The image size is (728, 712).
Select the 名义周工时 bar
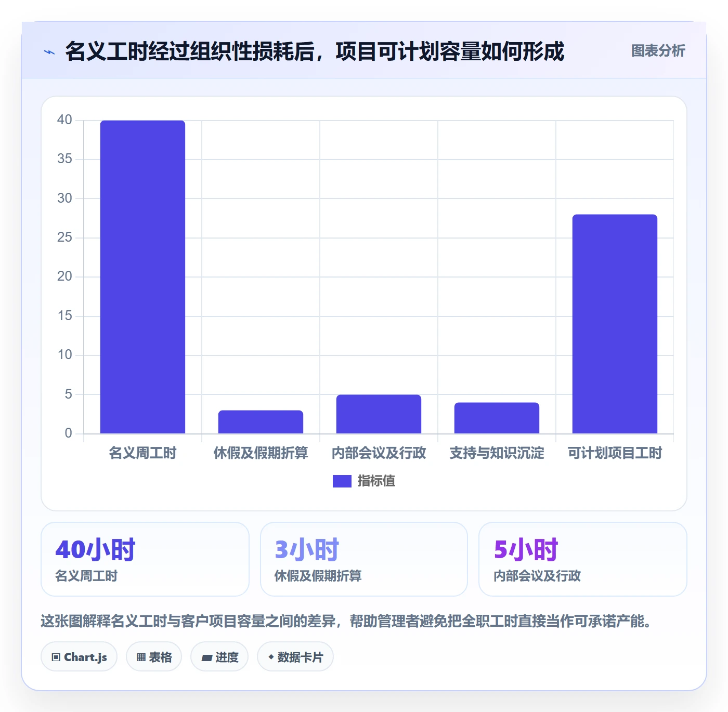[x=142, y=277]
